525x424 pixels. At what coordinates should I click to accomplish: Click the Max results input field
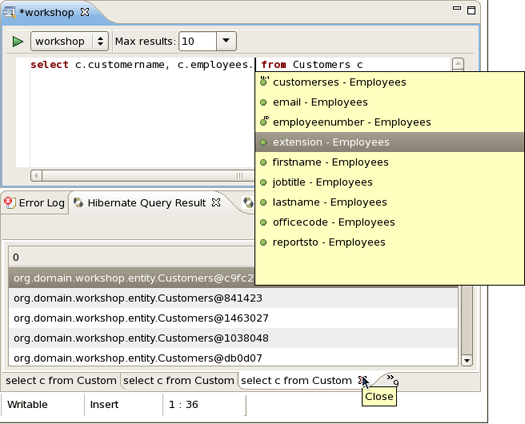point(198,42)
